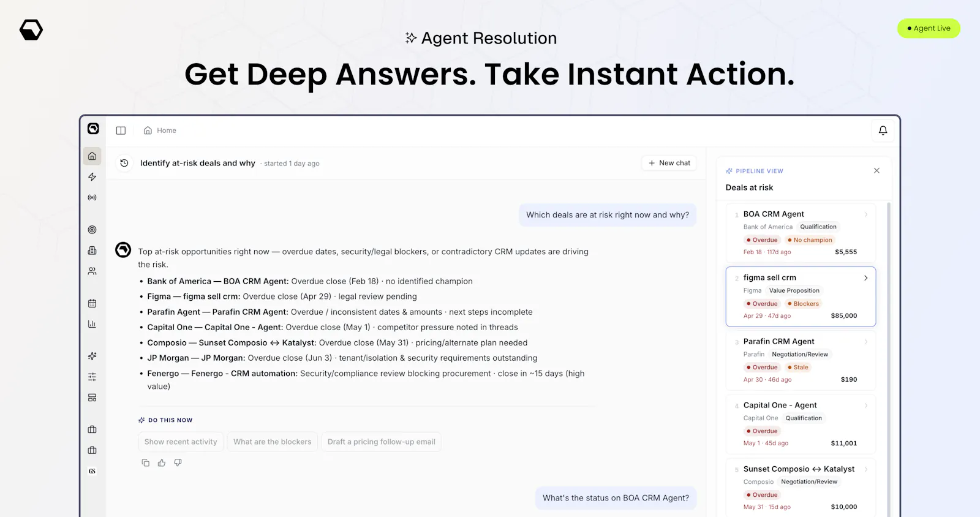This screenshot has height=517, width=980.
Task: Click the 'Draft a pricing follow-up email' suggestion
Action: point(382,442)
